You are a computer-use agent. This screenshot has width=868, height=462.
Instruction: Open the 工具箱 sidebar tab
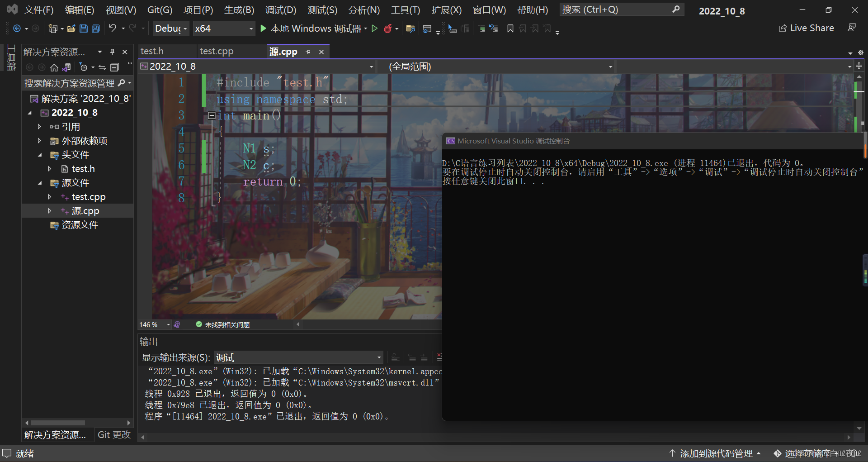[x=11, y=57]
